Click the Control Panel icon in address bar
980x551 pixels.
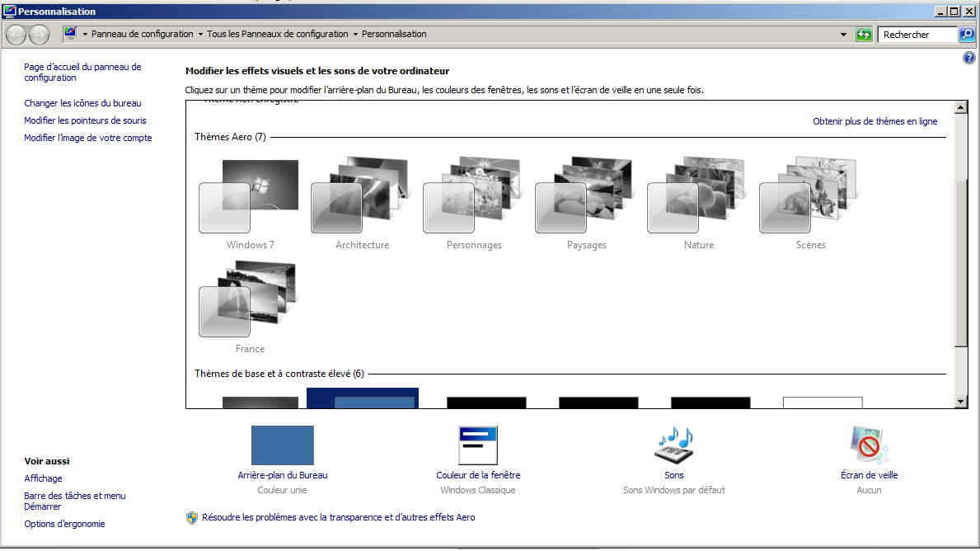[x=71, y=34]
